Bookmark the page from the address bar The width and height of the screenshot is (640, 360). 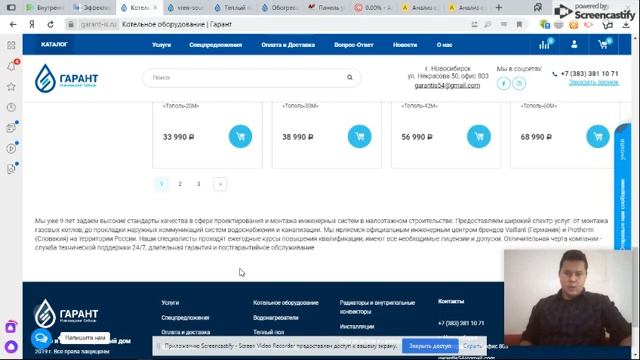pos(519,24)
